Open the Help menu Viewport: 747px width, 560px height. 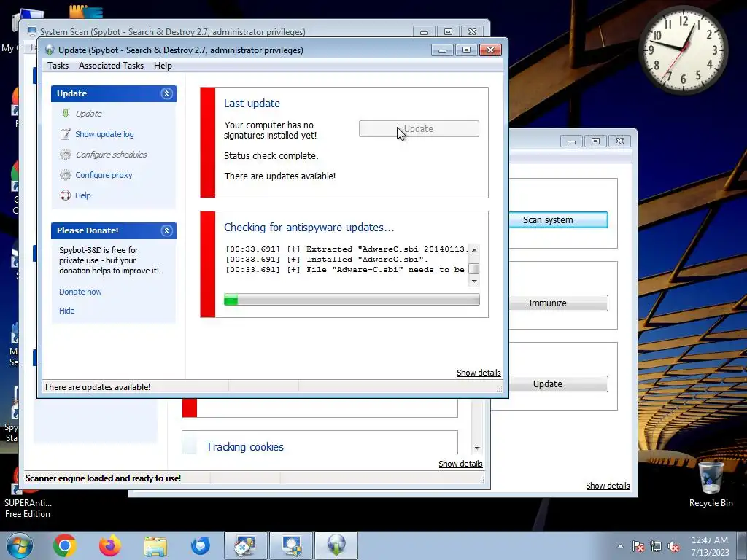pyautogui.click(x=163, y=66)
